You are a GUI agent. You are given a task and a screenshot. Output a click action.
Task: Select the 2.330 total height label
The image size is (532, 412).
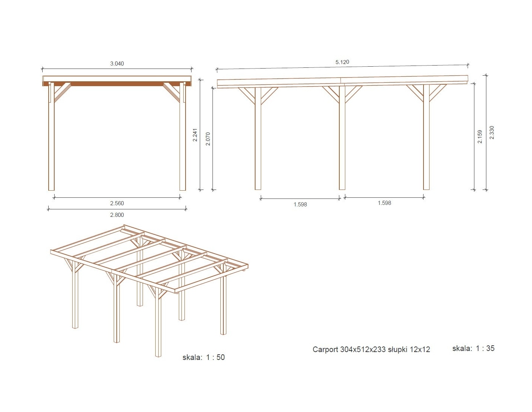[x=492, y=133]
